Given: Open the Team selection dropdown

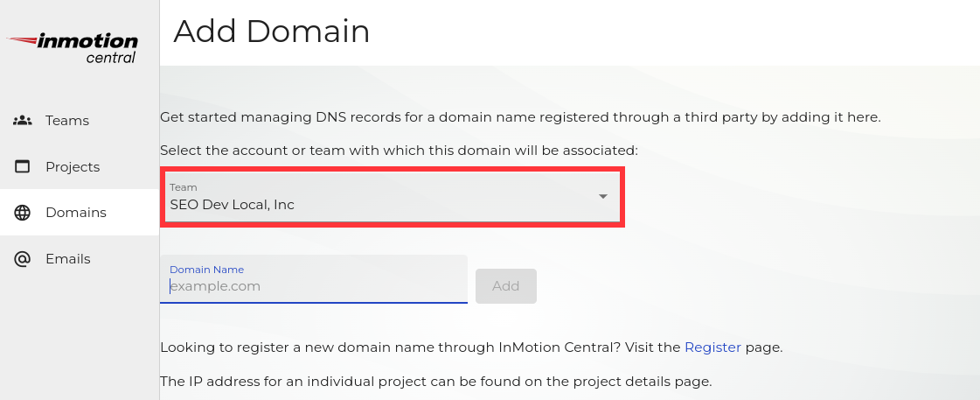Looking at the screenshot, I should [x=391, y=197].
